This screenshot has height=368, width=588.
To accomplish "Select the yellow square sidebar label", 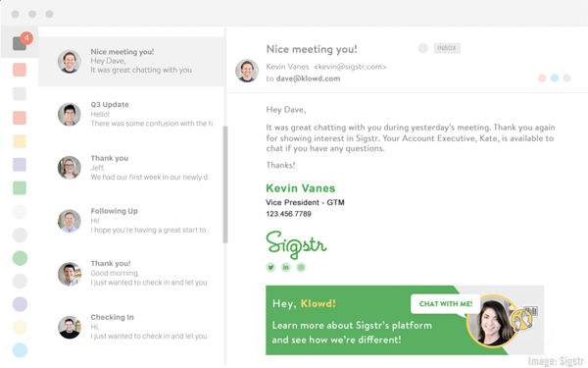I will click(x=20, y=141).
